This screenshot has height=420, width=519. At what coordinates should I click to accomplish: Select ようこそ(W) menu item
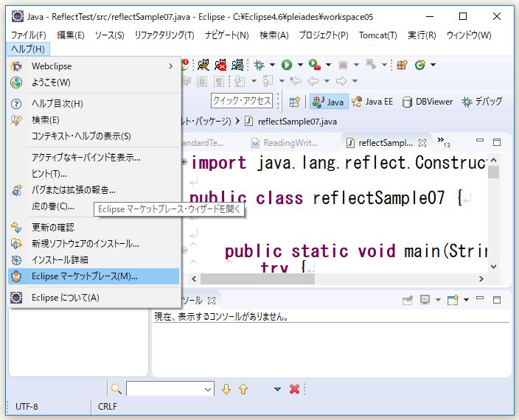coord(94,83)
